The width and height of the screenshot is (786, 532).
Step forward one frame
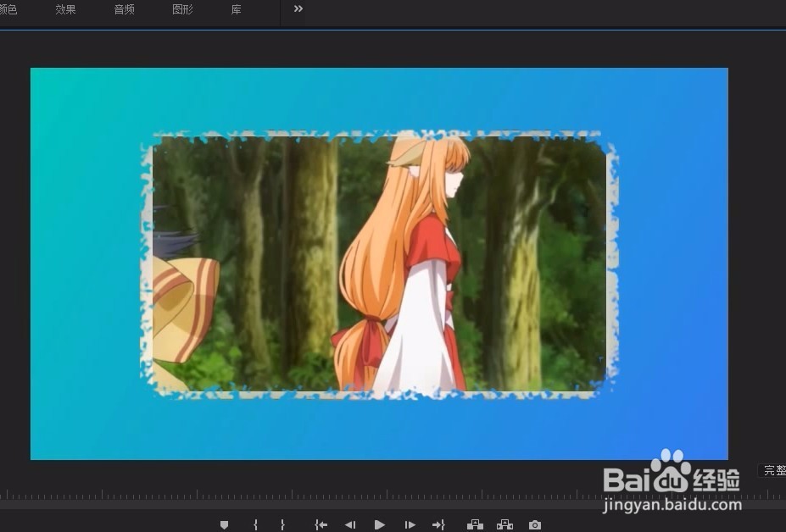pyautogui.click(x=410, y=524)
